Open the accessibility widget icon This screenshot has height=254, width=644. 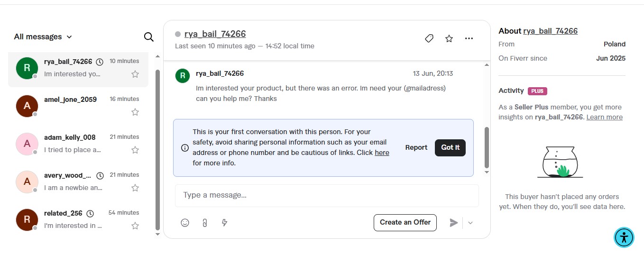(624, 237)
